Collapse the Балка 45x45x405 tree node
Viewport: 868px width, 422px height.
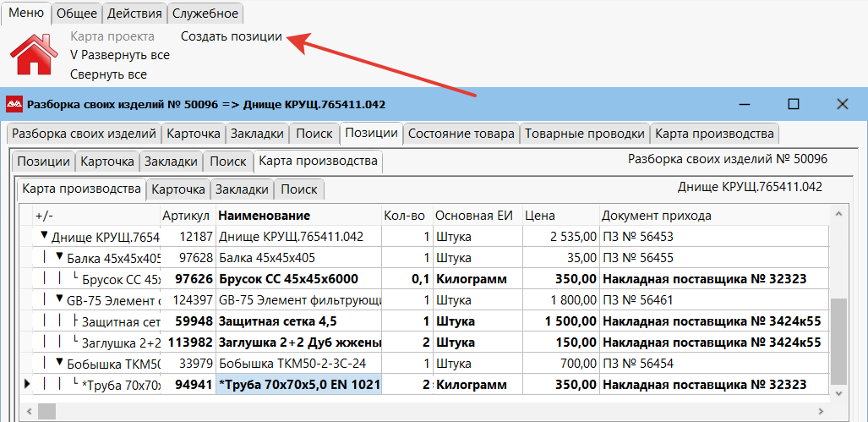click(x=59, y=257)
